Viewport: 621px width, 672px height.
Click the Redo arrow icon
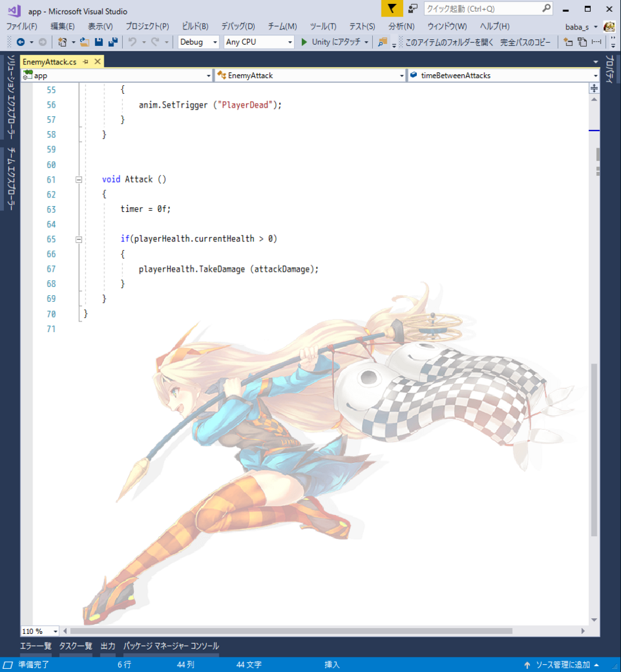[x=155, y=42]
